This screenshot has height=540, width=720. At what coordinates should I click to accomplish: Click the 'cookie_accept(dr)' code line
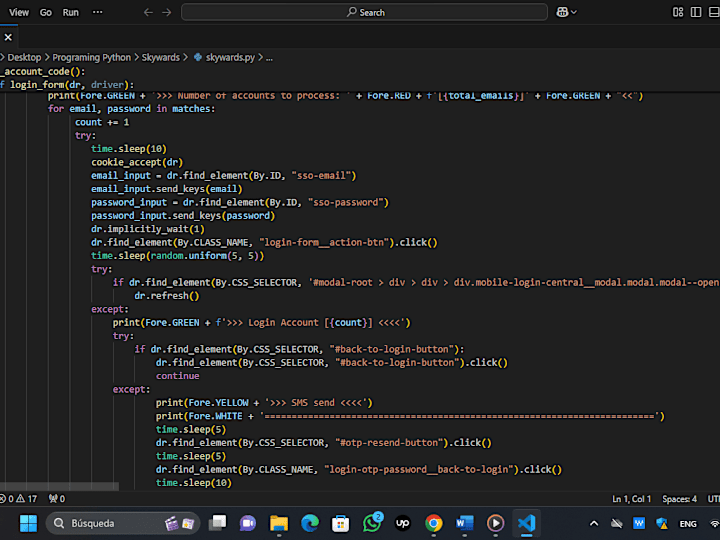pyautogui.click(x=137, y=163)
